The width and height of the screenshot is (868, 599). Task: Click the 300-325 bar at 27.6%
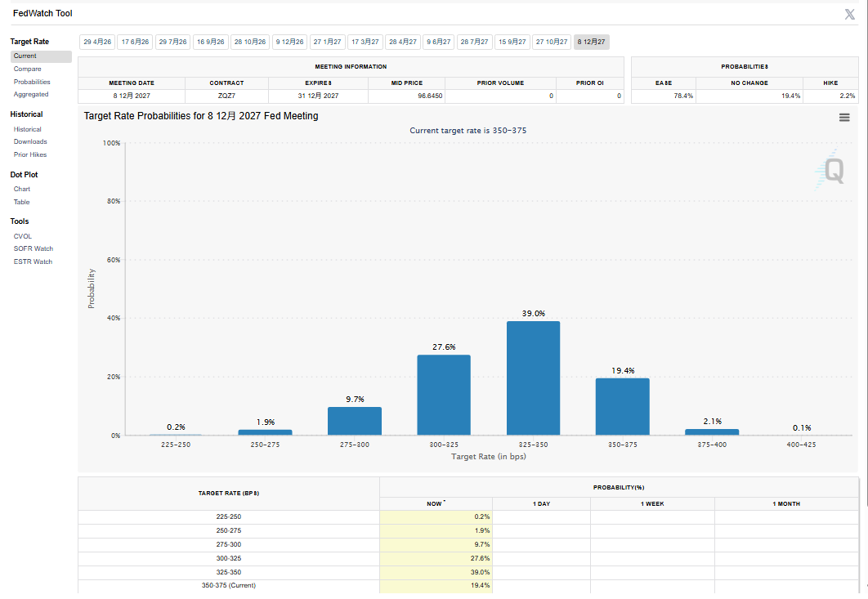point(444,395)
